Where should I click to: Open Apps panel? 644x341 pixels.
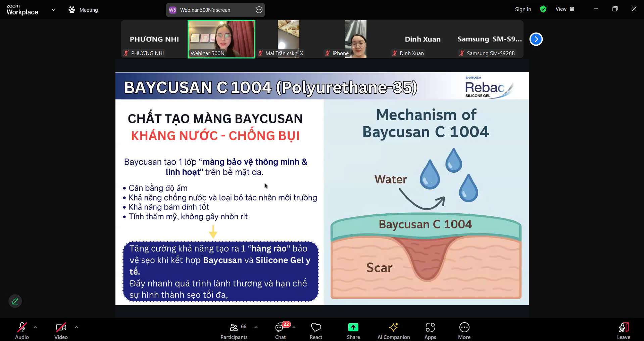point(430,331)
